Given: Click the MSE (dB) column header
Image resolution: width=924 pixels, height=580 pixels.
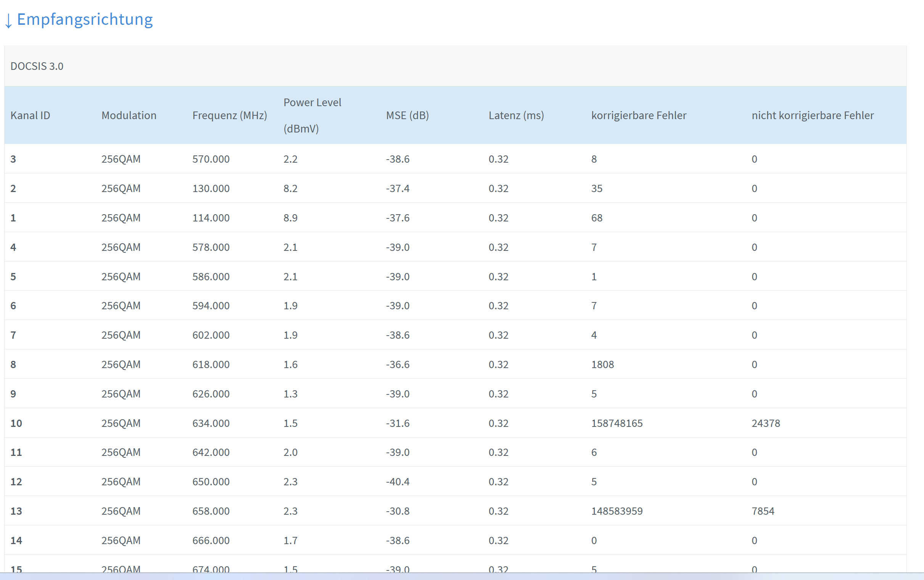Looking at the screenshot, I should coord(407,115).
